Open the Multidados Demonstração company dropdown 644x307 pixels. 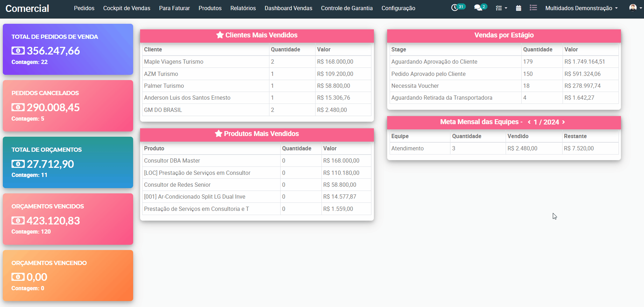tap(581, 8)
